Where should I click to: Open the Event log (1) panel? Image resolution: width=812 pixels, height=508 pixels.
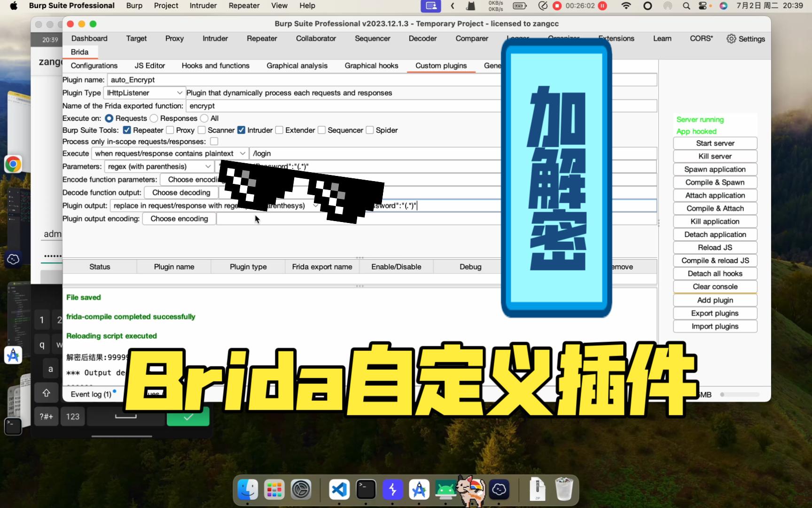click(x=91, y=394)
